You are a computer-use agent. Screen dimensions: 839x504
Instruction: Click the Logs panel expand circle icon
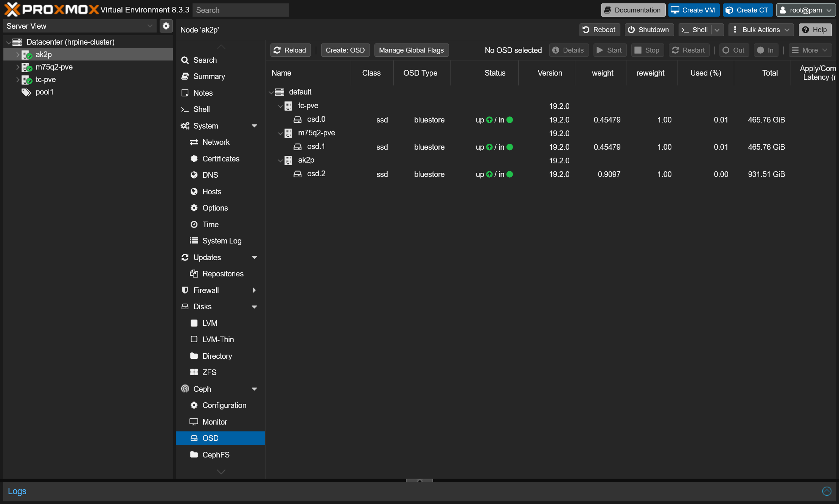click(x=827, y=491)
